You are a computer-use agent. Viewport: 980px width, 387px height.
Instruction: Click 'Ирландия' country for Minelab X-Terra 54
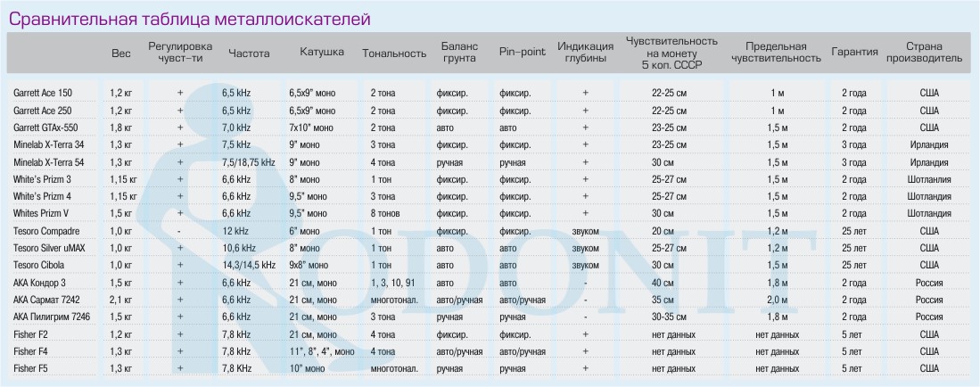point(929,162)
